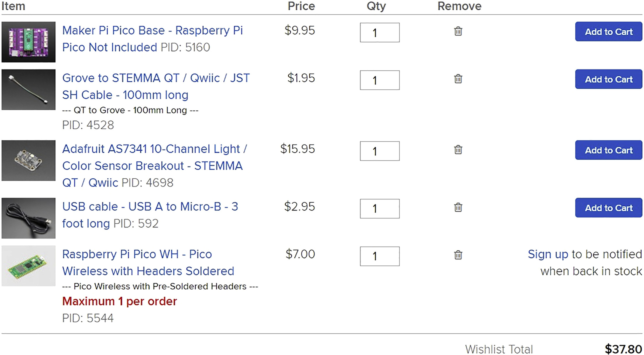Click the quantity field for the $15.95 sensor
Screen dimensions: 644x355
coord(379,151)
